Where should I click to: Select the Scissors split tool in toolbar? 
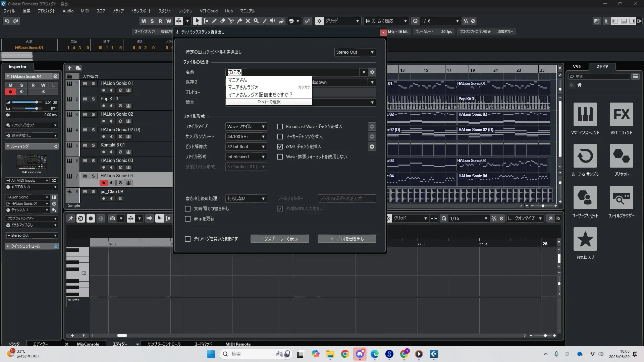click(x=231, y=21)
